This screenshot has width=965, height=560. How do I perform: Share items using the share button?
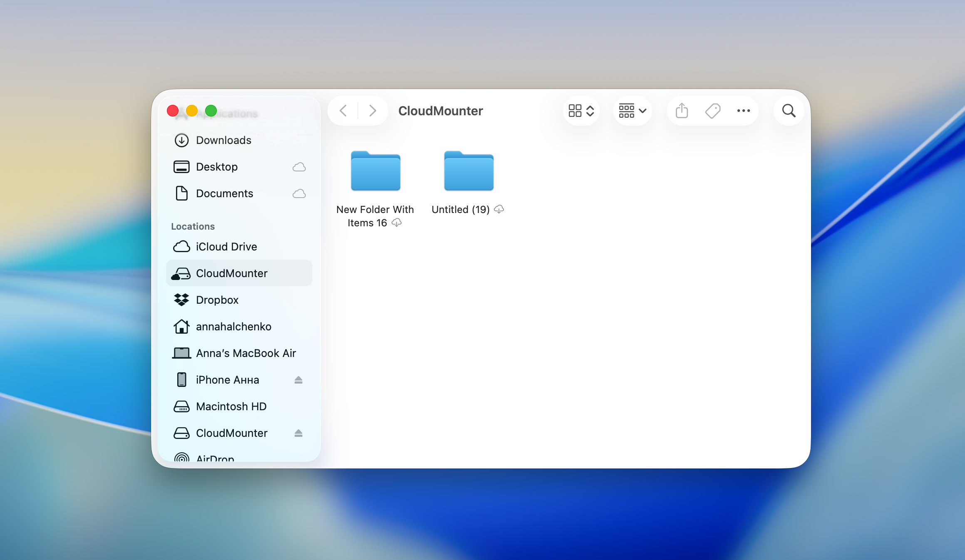pyautogui.click(x=681, y=111)
